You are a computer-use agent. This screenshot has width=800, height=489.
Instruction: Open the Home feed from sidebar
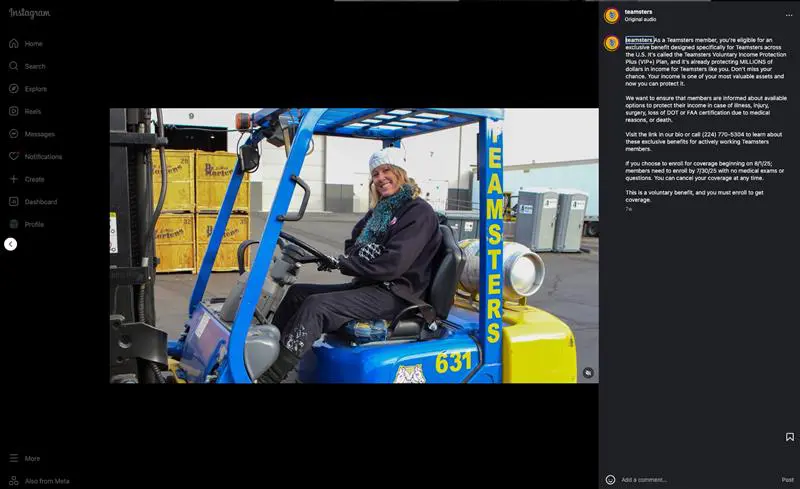[x=14, y=44]
